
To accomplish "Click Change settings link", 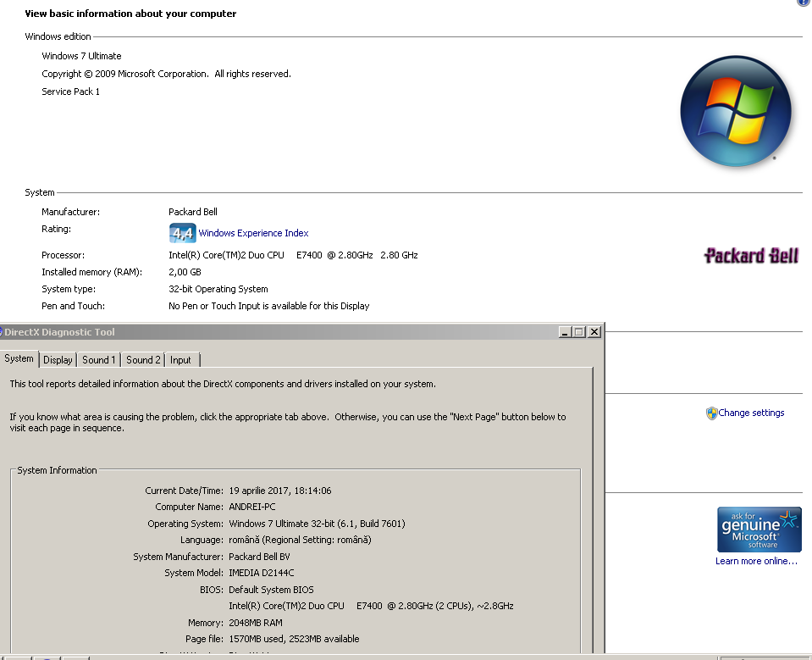I will [751, 413].
